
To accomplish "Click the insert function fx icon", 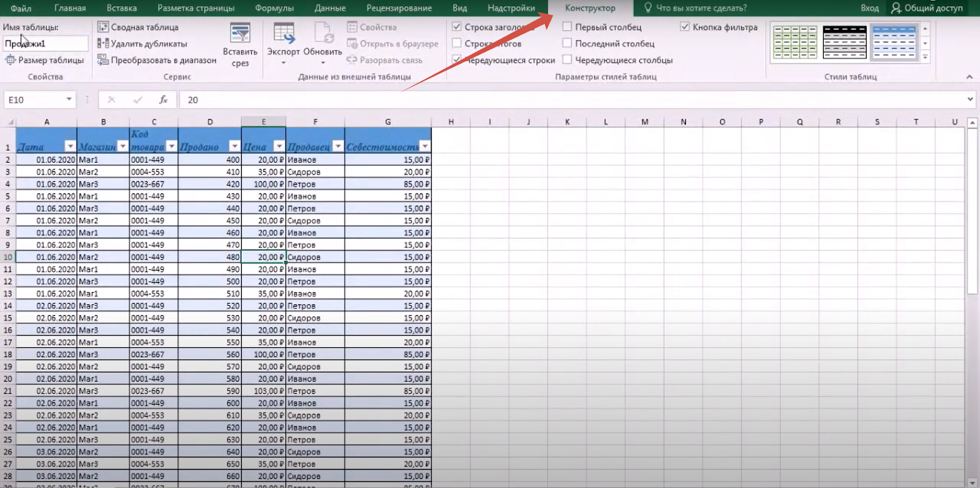I will point(164,99).
